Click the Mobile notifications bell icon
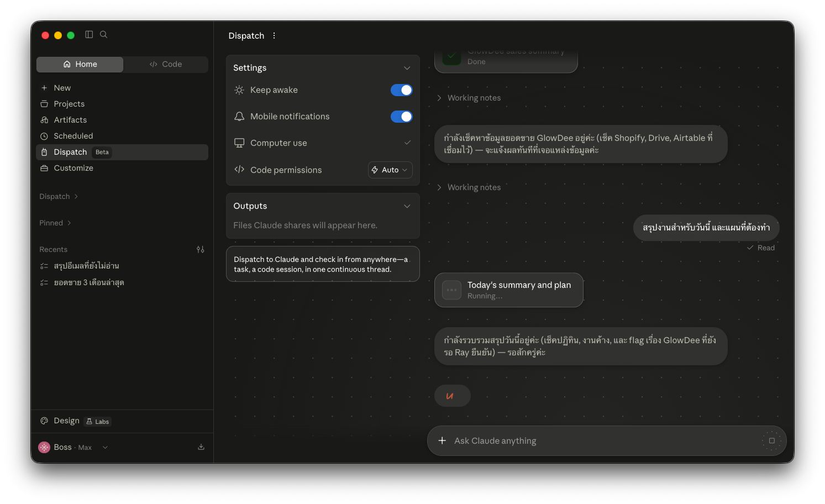The image size is (825, 504). tap(239, 117)
